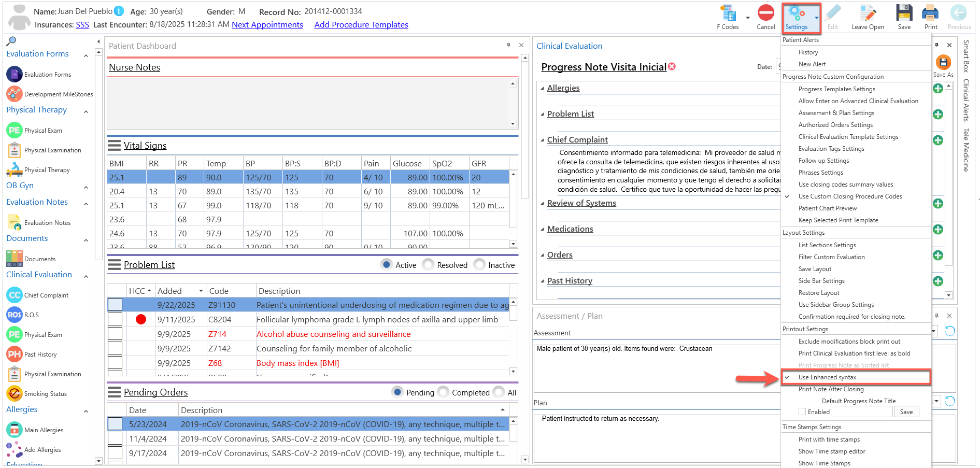Click the default progress note title field
The width and height of the screenshot is (980, 468).
pyautogui.click(x=862, y=412)
